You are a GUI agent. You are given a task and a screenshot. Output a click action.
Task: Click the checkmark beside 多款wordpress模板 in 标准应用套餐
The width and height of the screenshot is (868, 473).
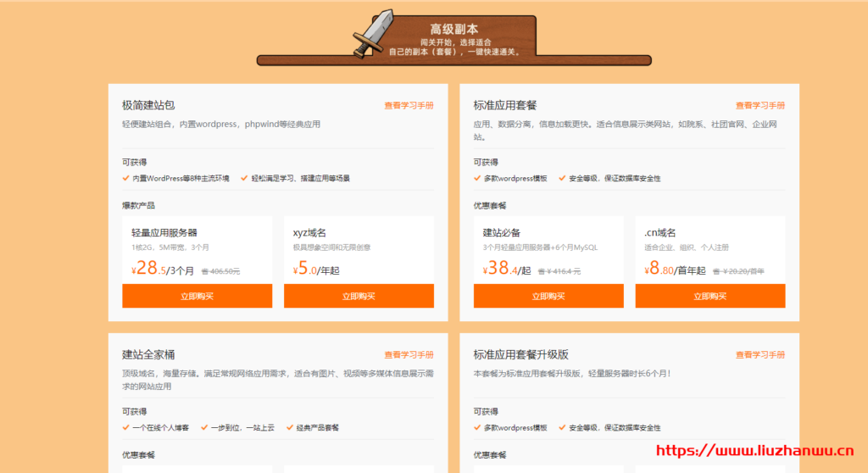click(477, 179)
